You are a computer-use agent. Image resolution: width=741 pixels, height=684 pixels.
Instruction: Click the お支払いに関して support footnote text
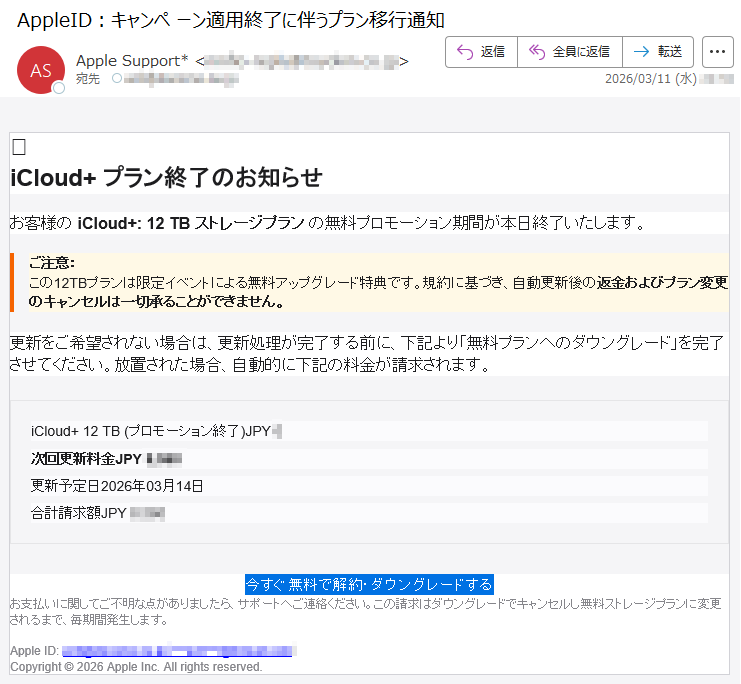tap(365, 611)
